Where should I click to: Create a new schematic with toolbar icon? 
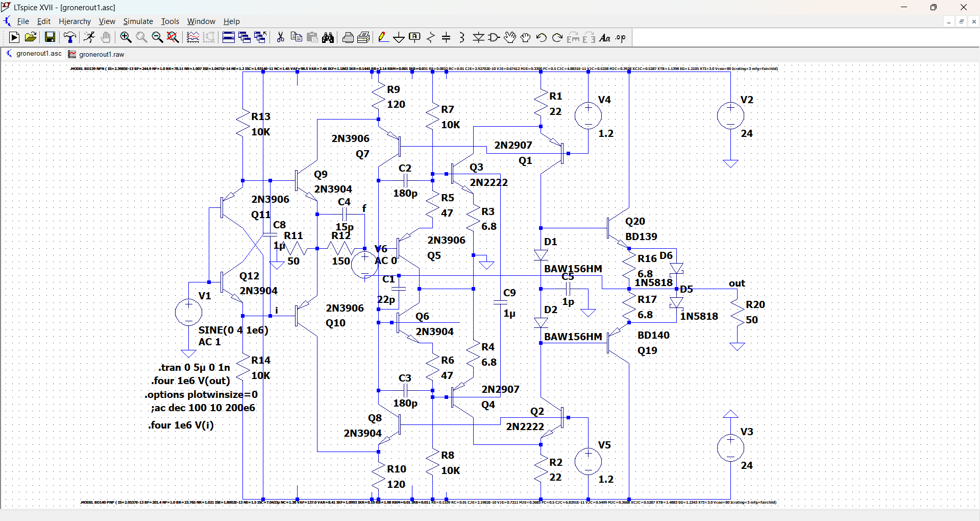click(14, 37)
